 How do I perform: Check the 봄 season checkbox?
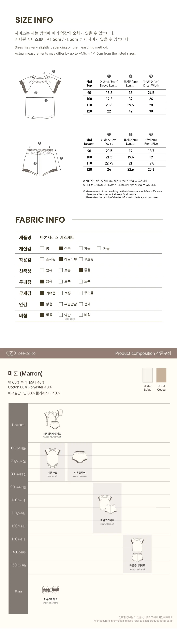pyautogui.click(x=42, y=249)
